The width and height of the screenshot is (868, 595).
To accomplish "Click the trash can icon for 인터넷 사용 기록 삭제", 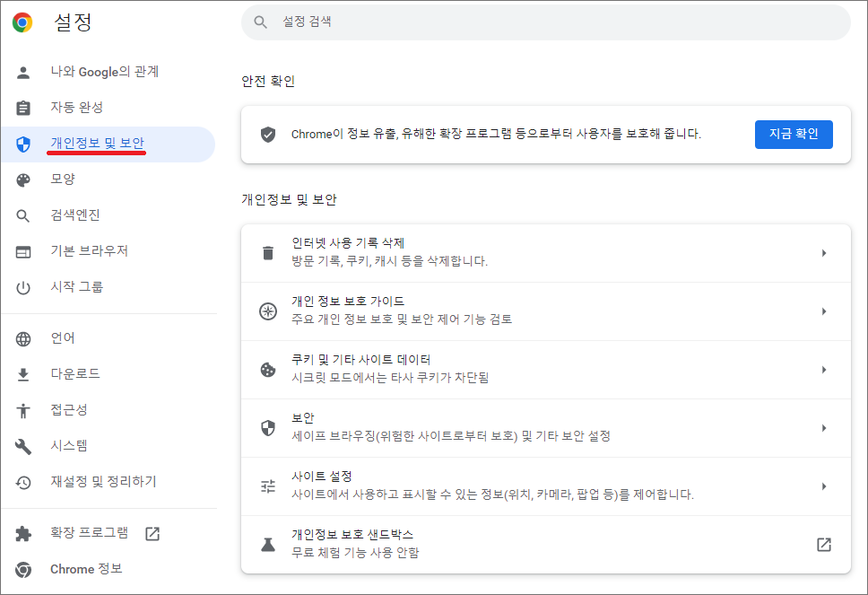I will point(268,253).
